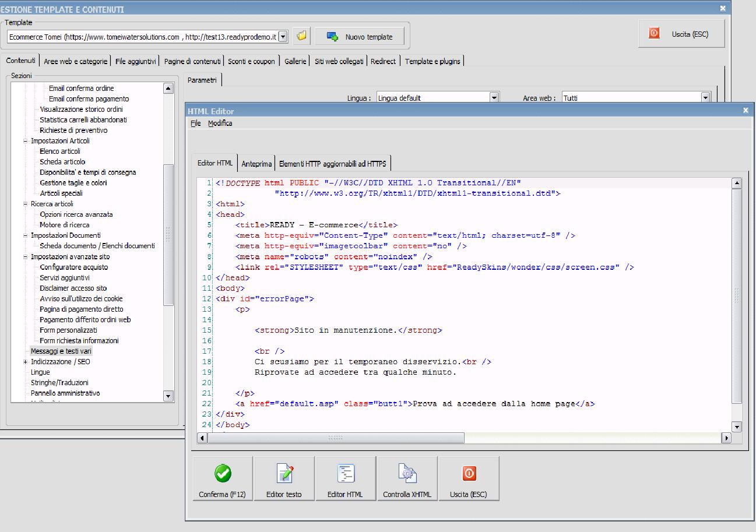Image resolution: width=756 pixels, height=532 pixels.
Task: Click the Editor HTML button icon
Action: [346, 474]
